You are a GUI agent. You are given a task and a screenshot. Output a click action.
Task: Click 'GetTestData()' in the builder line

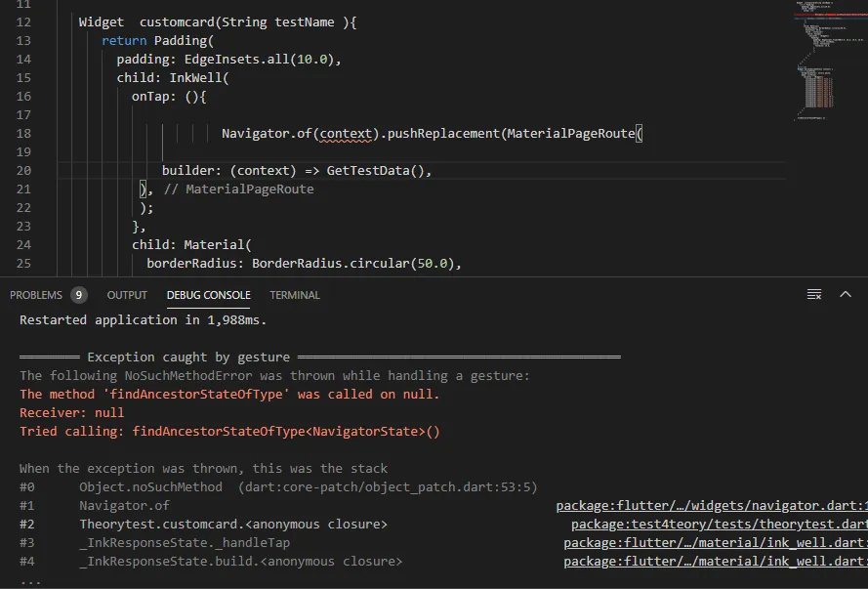click(x=375, y=171)
